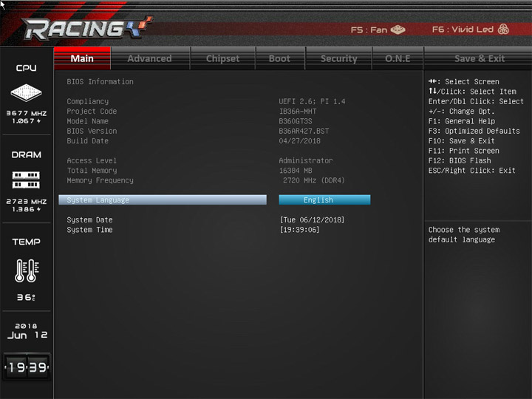The height and width of the screenshot is (399, 532).
Task: Click the CPU 3677 MHZ reading
Action: tap(27, 113)
